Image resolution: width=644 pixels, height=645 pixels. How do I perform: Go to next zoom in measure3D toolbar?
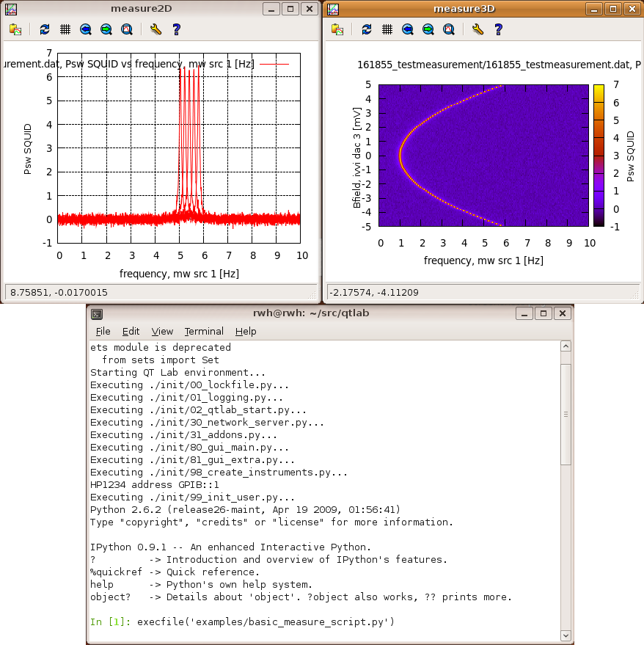(428, 29)
